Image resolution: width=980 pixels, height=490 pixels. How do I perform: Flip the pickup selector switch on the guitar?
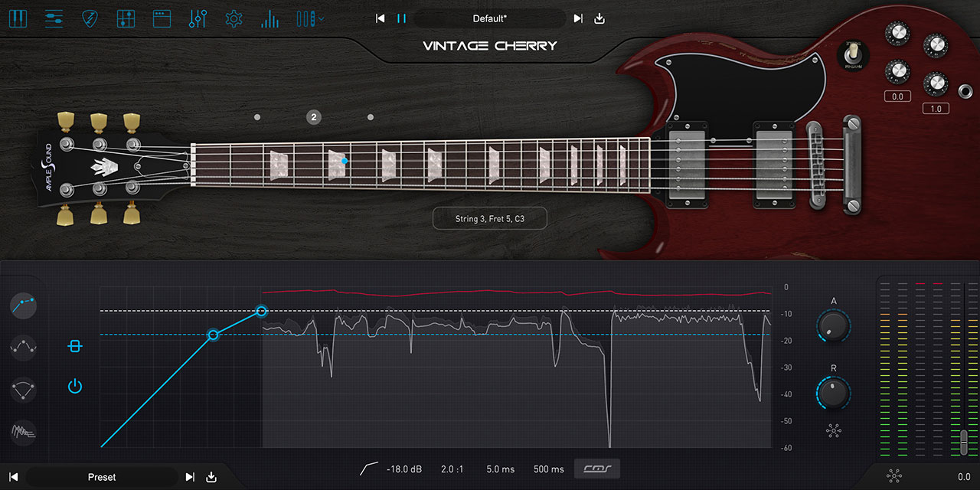(853, 55)
